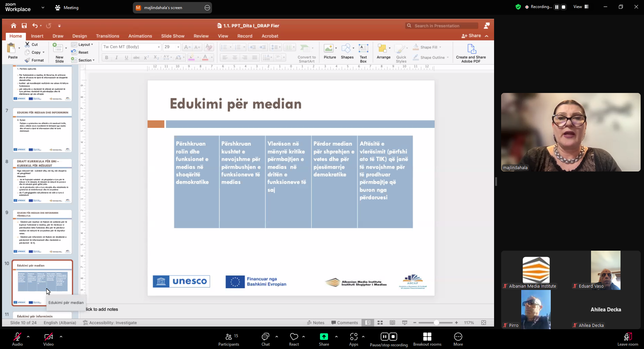This screenshot has height=349, width=644.
Task: Click Accessibility: Investigate in status bar
Action: (x=110, y=322)
